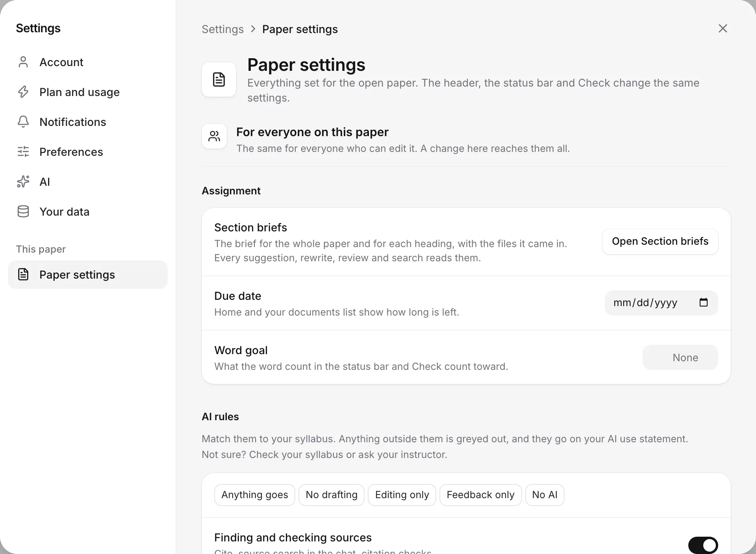
Task: Select the Feedback only AI rule
Action: 481,495
